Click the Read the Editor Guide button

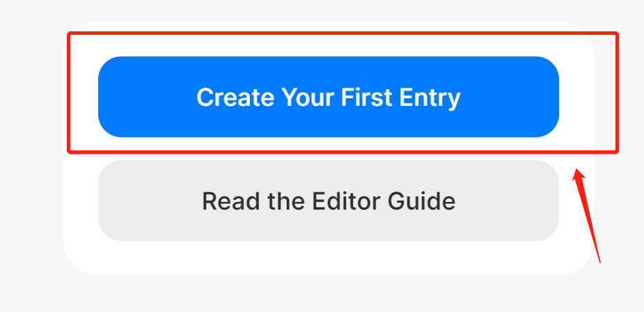(x=328, y=201)
